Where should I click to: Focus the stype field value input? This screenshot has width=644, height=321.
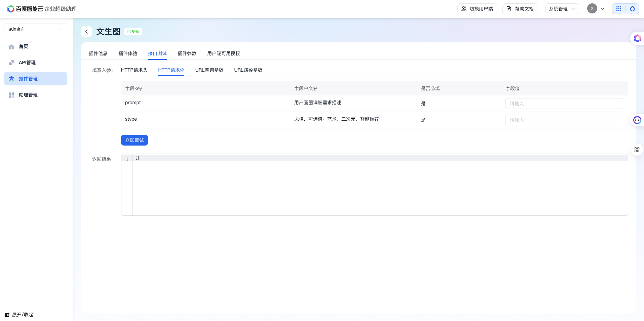click(565, 120)
